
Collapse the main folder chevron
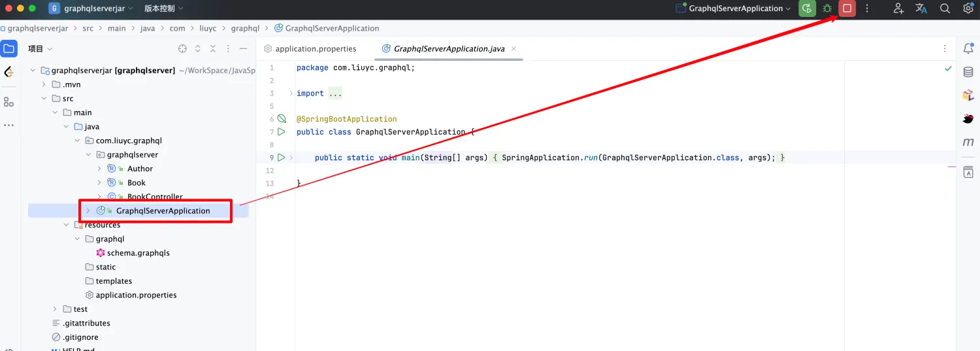[x=55, y=112]
